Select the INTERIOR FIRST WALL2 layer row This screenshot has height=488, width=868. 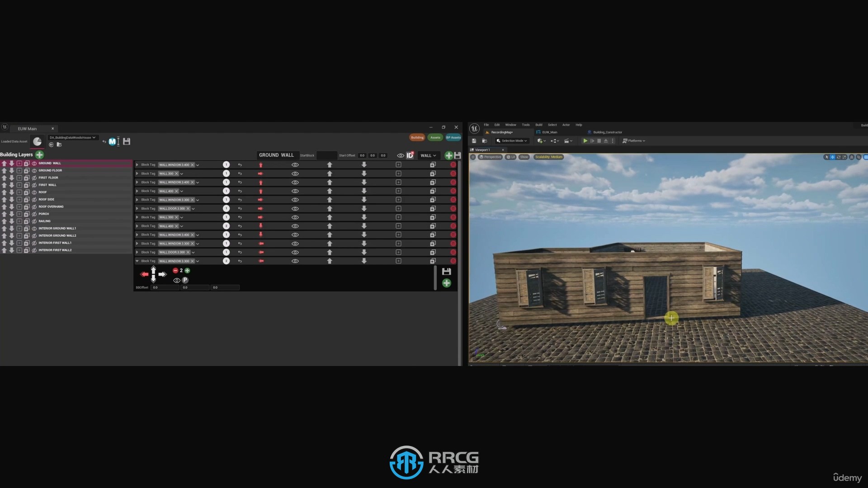(66, 250)
